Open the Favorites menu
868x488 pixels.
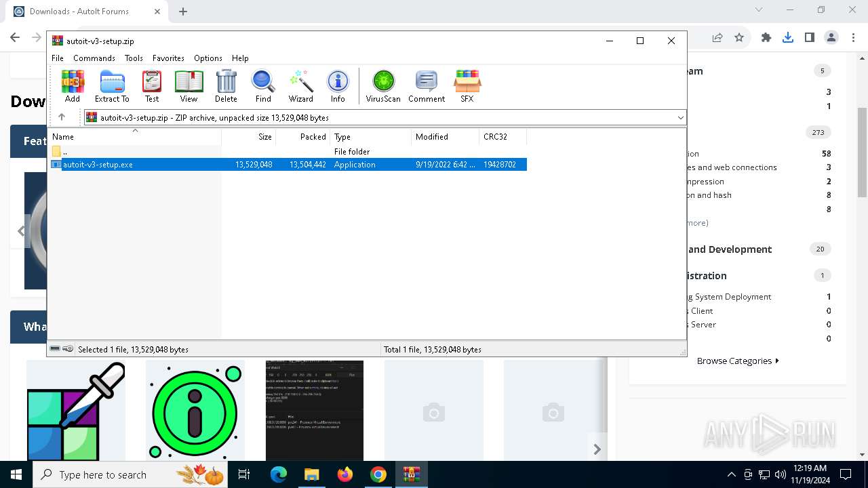[168, 58]
